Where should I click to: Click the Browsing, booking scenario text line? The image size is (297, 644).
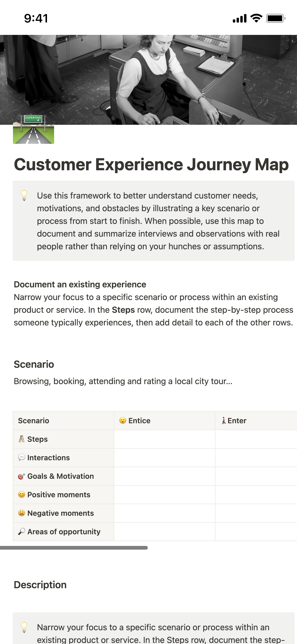(123, 381)
